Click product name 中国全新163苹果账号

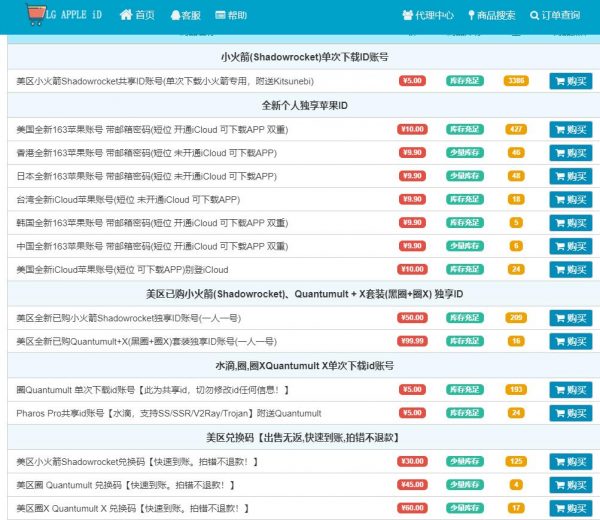click(x=152, y=246)
